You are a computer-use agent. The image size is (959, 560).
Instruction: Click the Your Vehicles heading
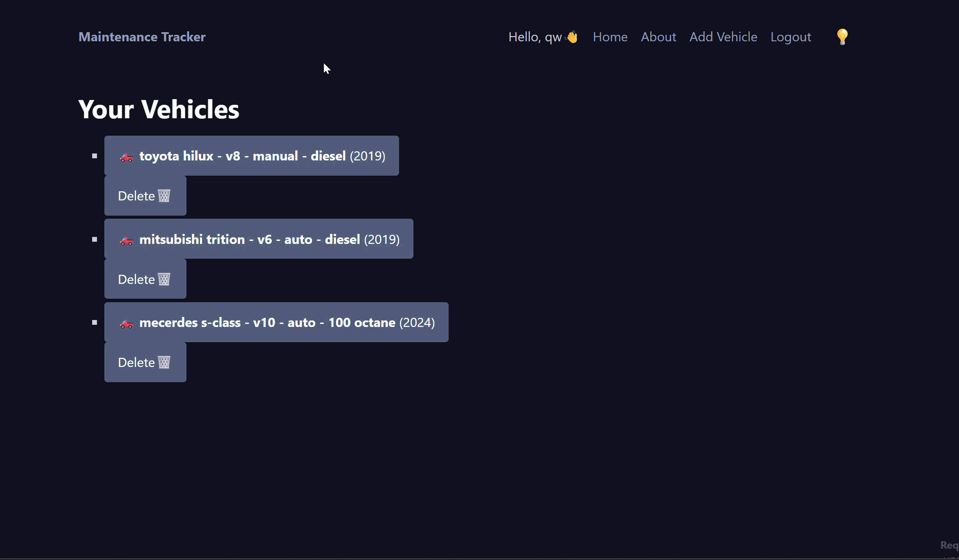tap(159, 109)
